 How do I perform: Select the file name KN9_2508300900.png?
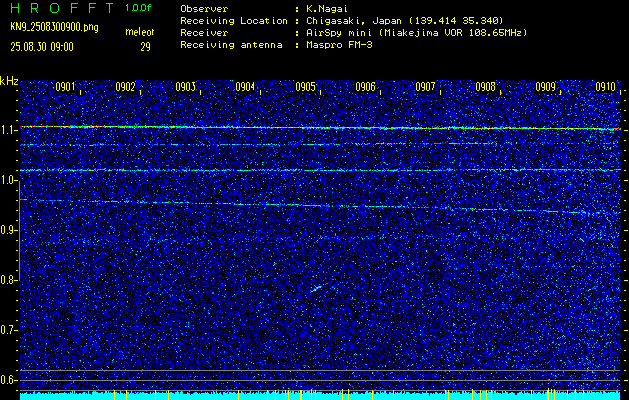coord(54,27)
